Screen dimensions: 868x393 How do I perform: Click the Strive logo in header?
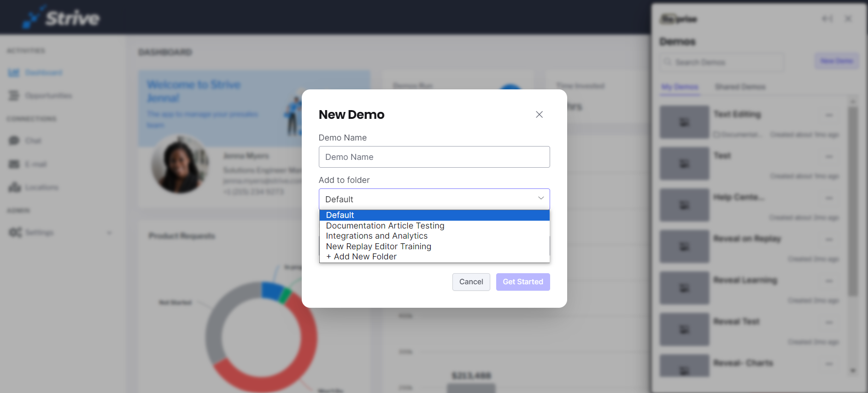point(61,18)
